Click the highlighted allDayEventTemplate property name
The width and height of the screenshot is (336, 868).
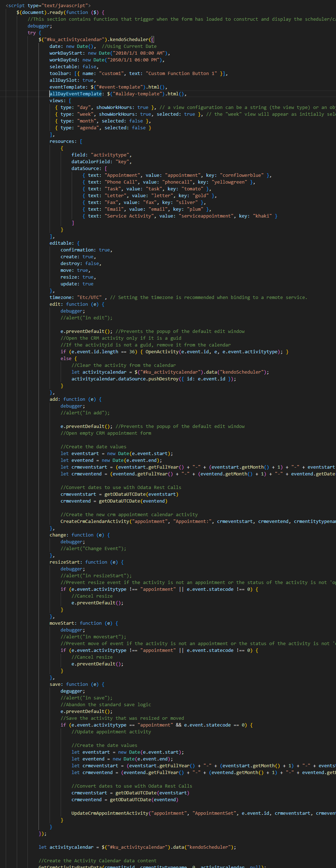click(x=76, y=94)
